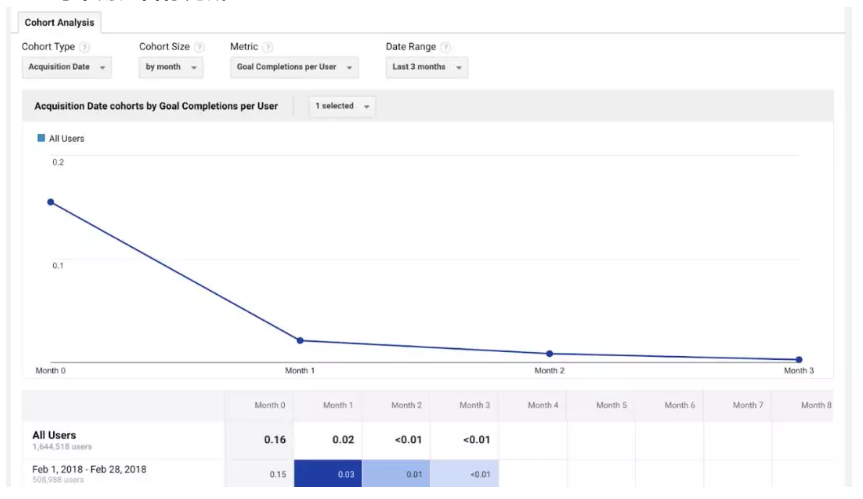This screenshot has height=499, width=863.
Task: Click the Month 3 data point on chart
Action: [x=799, y=360]
